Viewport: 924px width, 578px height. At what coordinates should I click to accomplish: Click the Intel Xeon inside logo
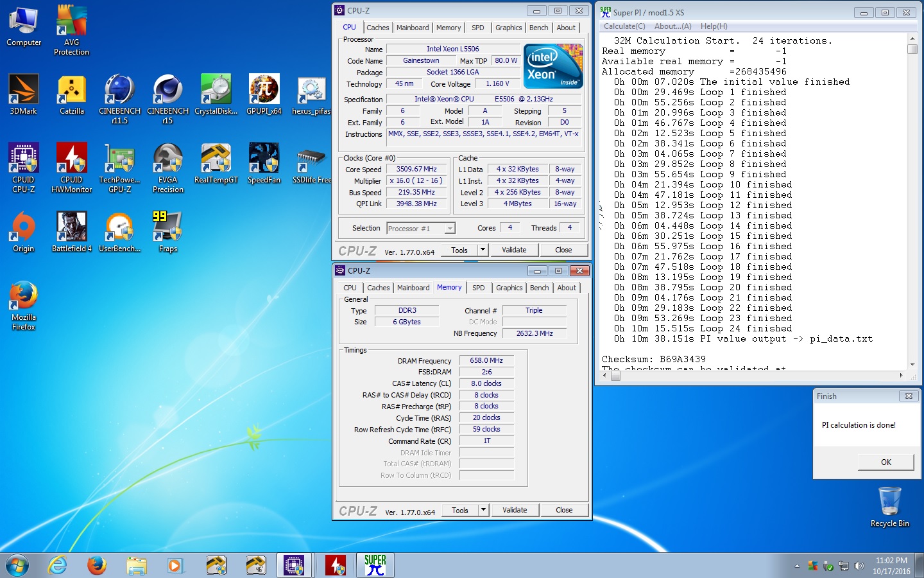coord(553,66)
